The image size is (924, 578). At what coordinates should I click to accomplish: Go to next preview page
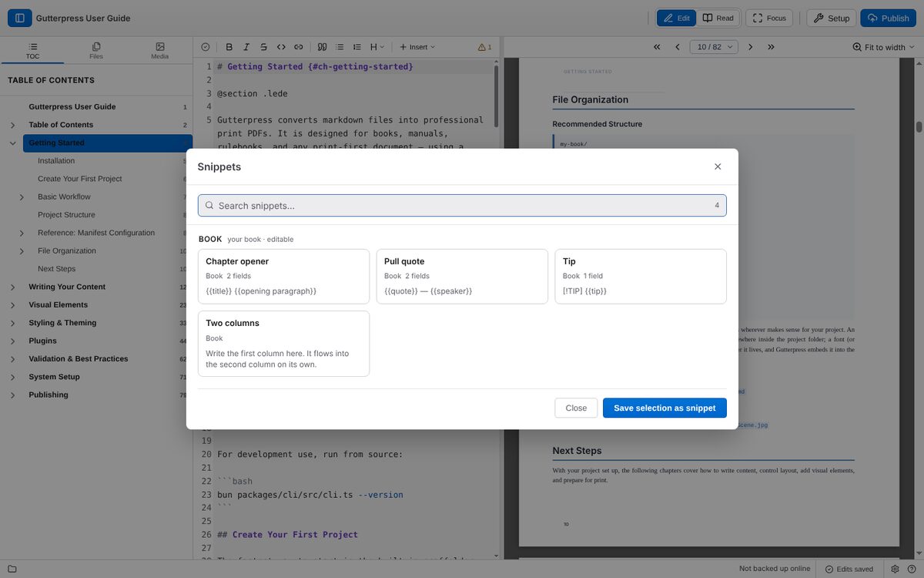pos(751,47)
